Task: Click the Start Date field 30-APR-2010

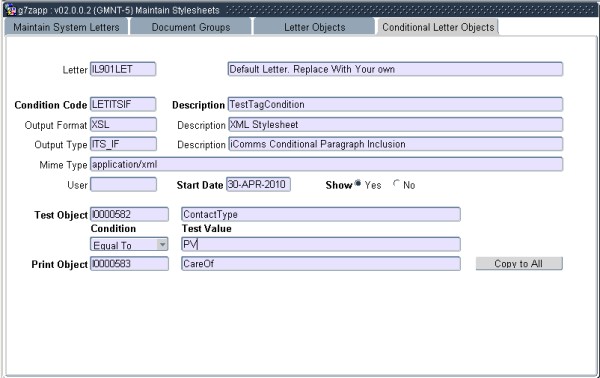Action: [258, 184]
